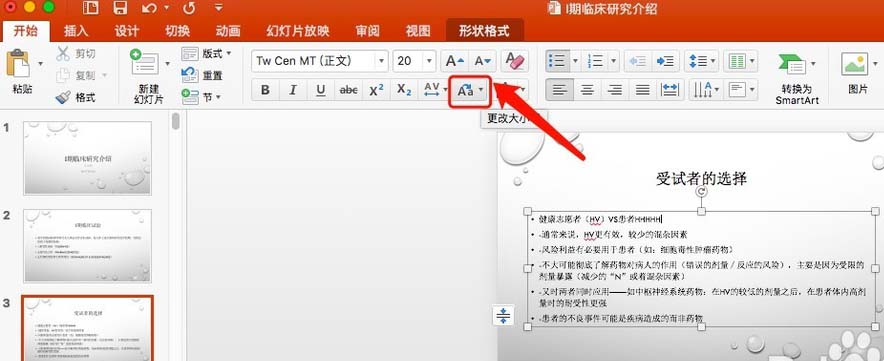Open the 形状格式 ribbon tab

point(484,30)
